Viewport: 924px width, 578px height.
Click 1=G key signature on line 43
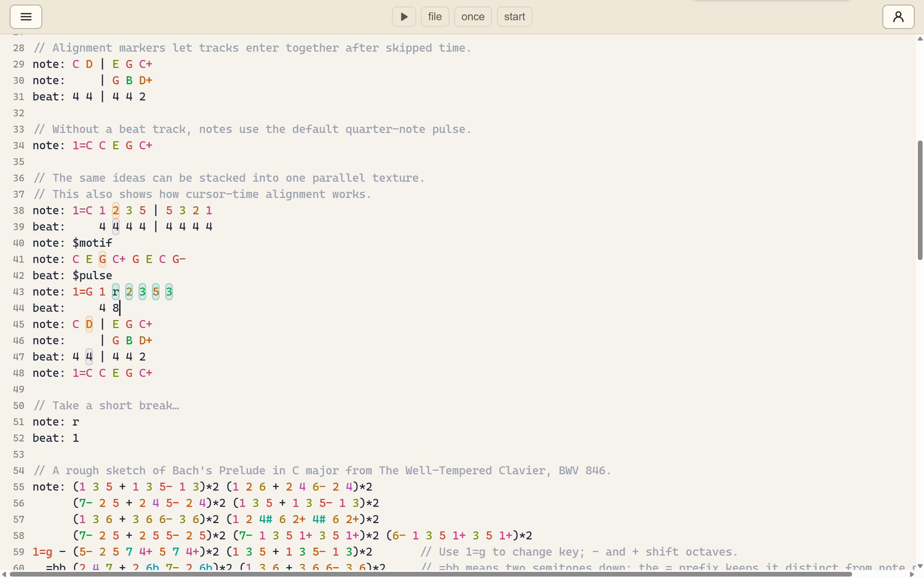tap(82, 292)
